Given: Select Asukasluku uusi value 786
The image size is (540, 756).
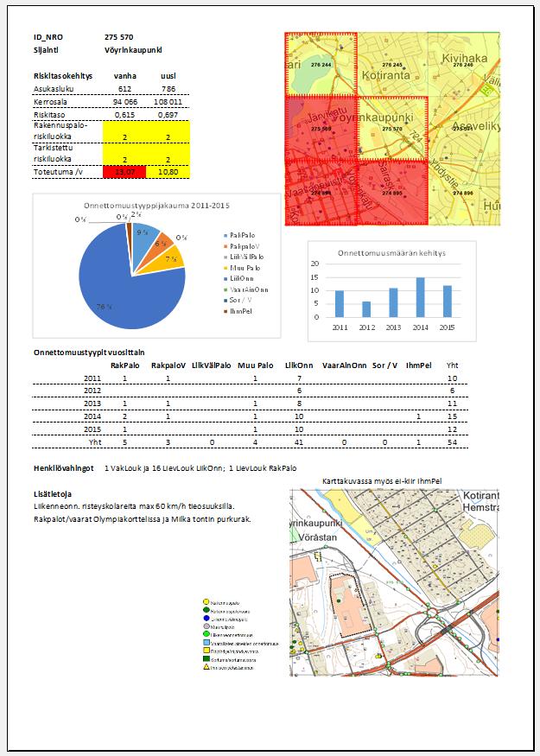Looking at the screenshot, I should [168, 89].
